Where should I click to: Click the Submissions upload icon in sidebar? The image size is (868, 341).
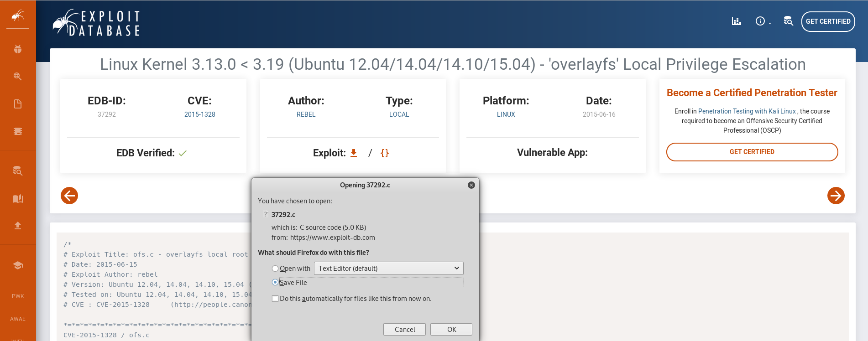[x=18, y=226]
